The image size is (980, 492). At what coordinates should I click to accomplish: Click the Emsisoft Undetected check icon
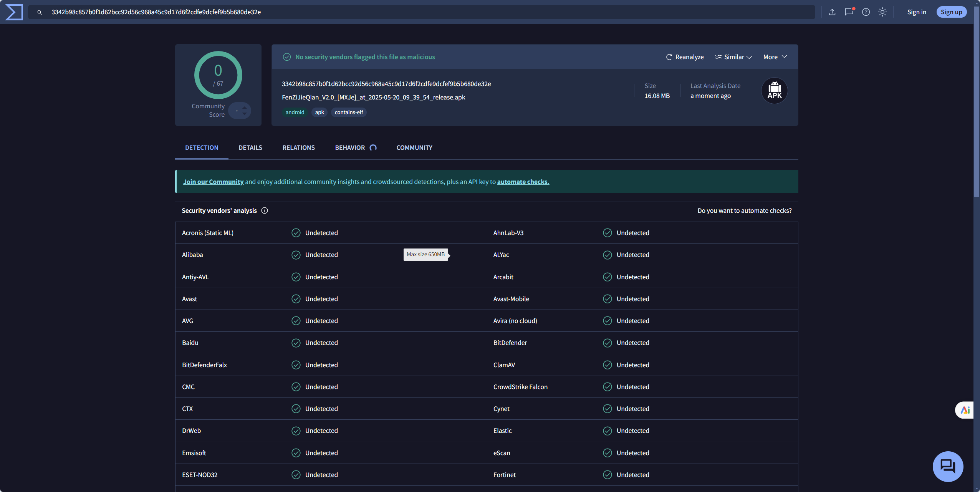pos(296,453)
